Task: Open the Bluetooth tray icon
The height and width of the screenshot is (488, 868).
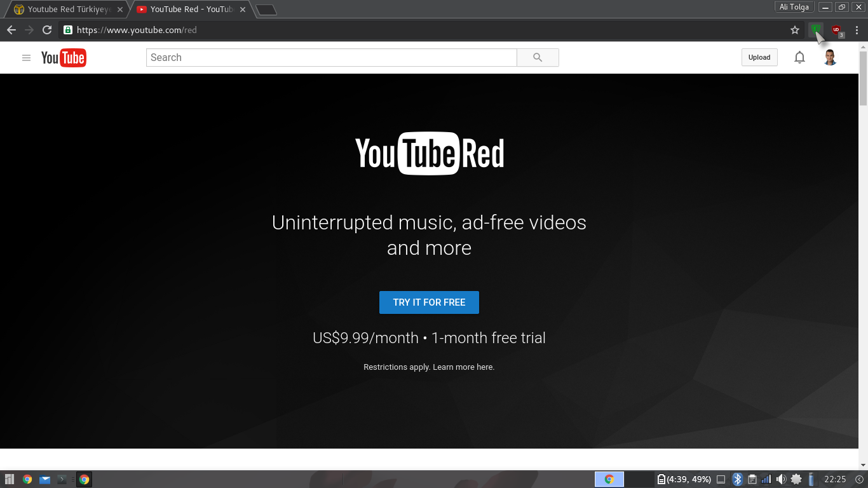Action: (x=738, y=479)
